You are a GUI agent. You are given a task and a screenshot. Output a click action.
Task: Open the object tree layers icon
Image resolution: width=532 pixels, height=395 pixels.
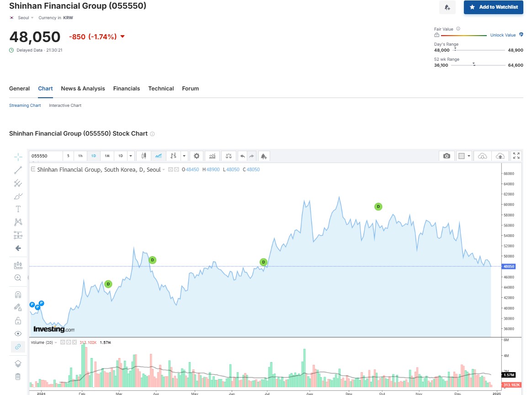click(x=18, y=364)
